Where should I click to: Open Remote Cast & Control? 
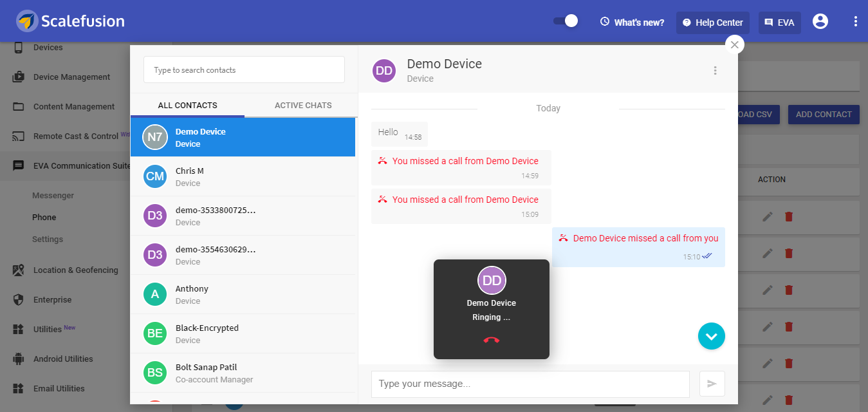click(76, 136)
